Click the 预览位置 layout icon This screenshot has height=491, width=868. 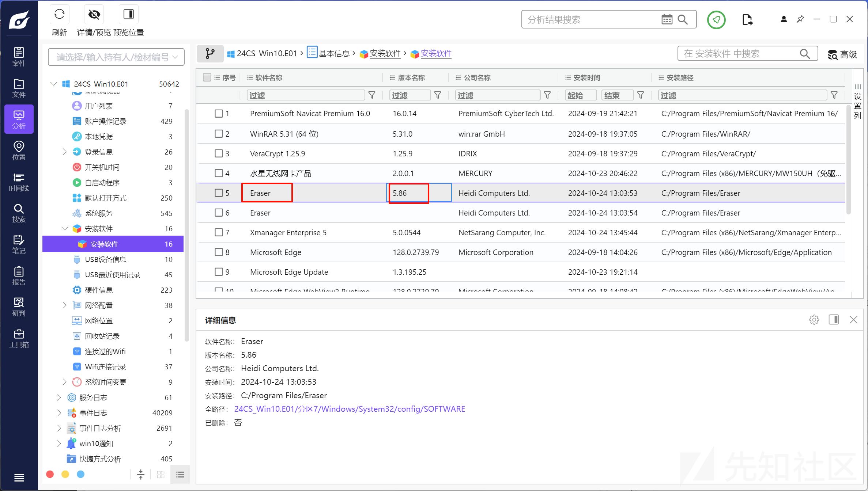point(128,14)
